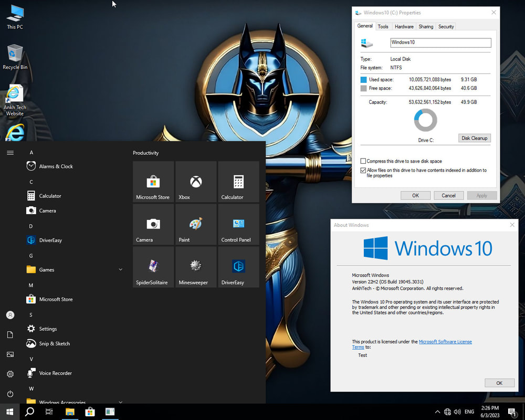Image resolution: width=525 pixels, height=420 pixels.
Task: Open the Sharing tab of Windows10 Properties
Action: pyautogui.click(x=425, y=26)
